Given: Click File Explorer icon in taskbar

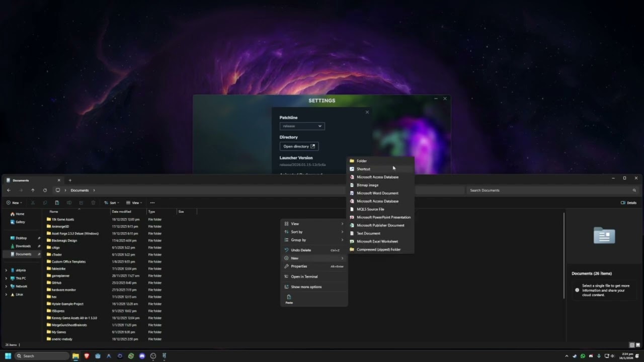Looking at the screenshot, I should 75,356.
